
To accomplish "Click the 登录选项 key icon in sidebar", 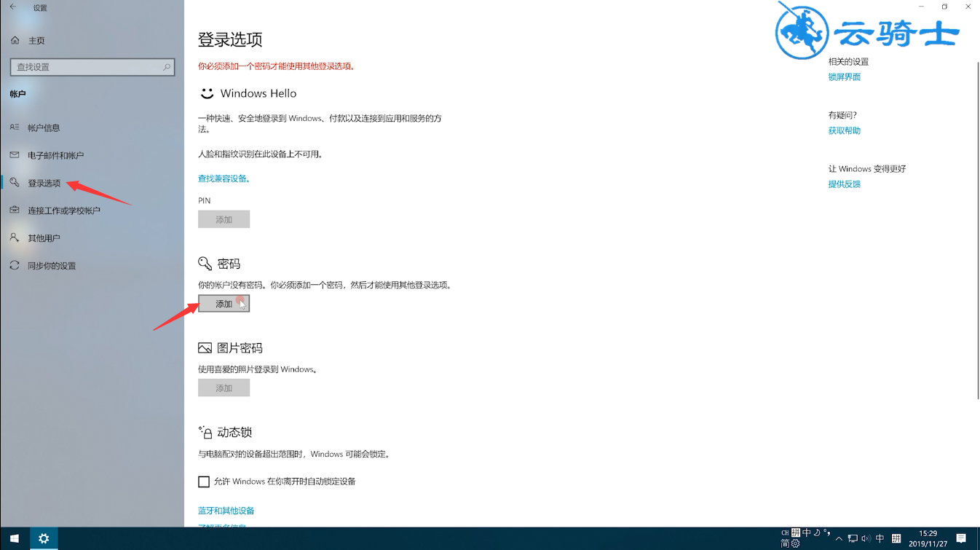I will pyautogui.click(x=15, y=182).
